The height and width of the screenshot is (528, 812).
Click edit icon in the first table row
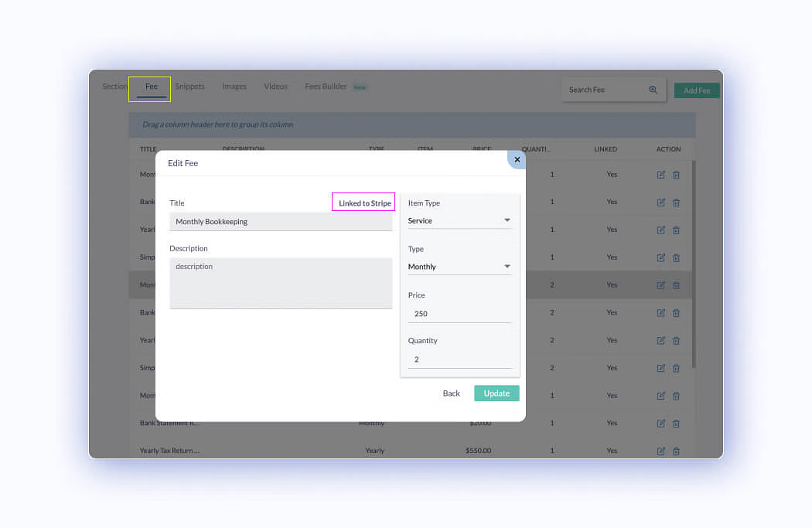[660, 175]
